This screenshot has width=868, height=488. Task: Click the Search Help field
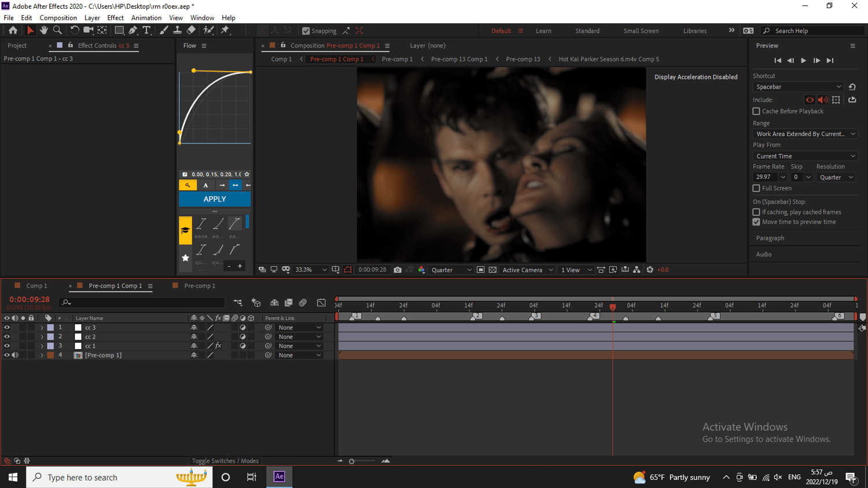click(x=813, y=31)
